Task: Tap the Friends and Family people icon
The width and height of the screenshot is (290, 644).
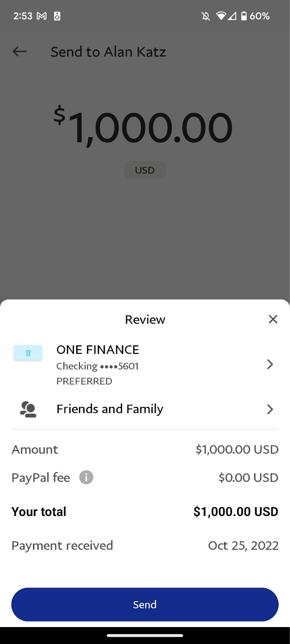Action: tap(28, 409)
